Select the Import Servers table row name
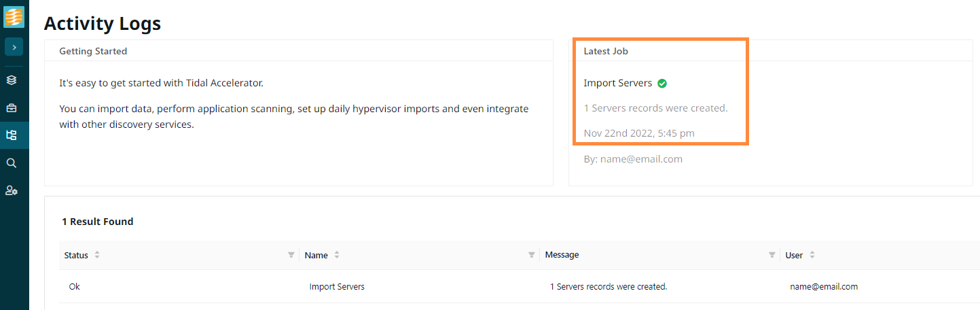The height and width of the screenshot is (310, 980). click(337, 287)
